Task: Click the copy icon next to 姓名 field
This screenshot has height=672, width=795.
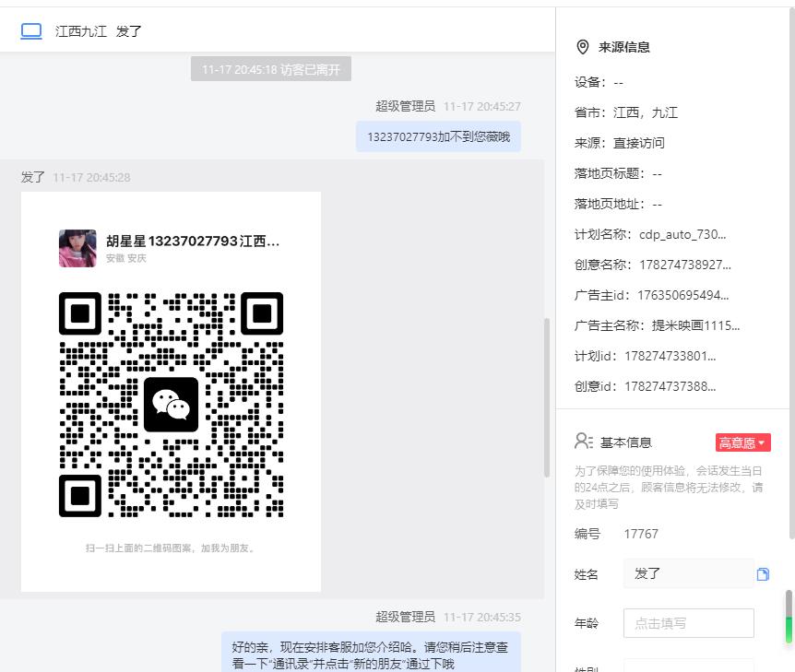Action: [763, 573]
